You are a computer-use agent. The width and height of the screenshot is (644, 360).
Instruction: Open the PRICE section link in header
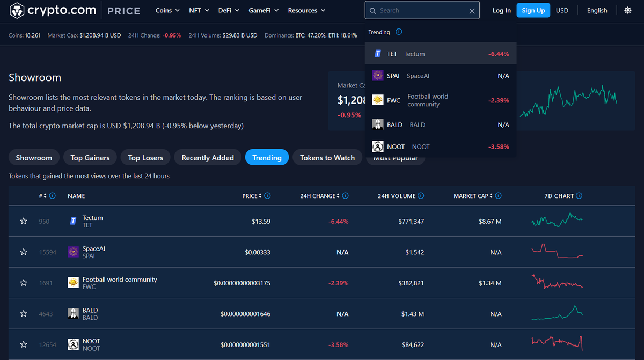click(124, 11)
